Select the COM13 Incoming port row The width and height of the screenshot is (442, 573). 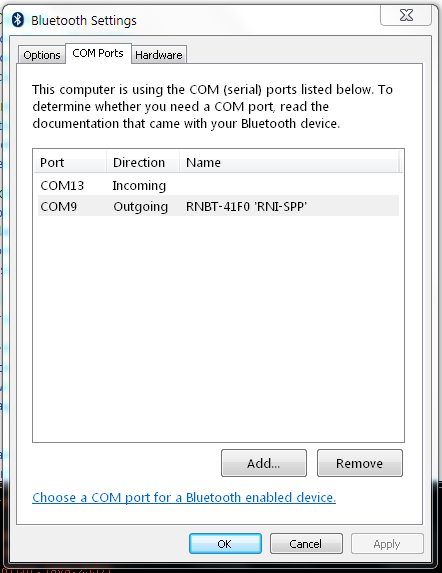pos(218,186)
